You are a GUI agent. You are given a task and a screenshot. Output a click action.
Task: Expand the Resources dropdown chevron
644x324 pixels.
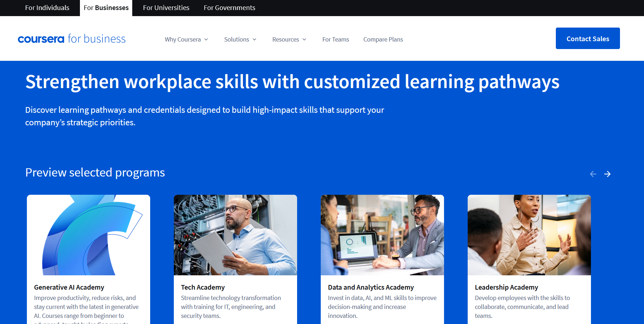point(304,39)
